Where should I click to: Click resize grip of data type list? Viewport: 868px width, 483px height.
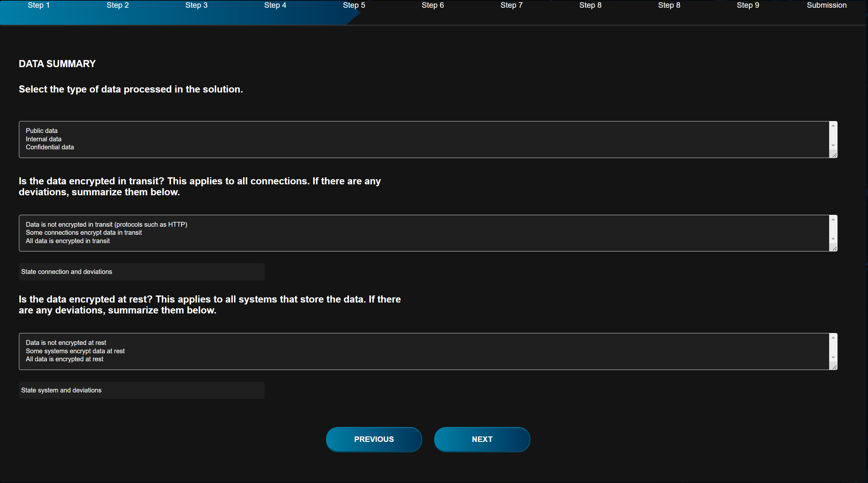pyautogui.click(x=834, y=155)
